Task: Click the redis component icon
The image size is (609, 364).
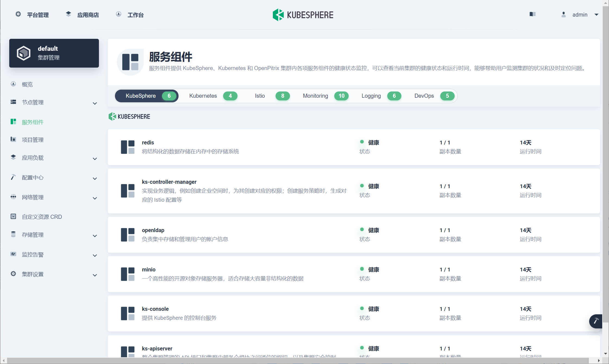Action: point(128,147)
